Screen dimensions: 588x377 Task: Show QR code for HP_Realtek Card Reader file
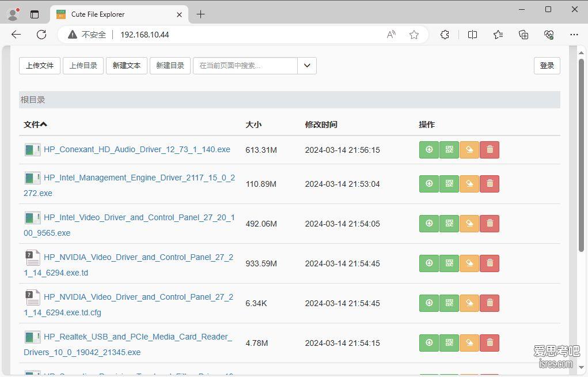(449, 343)
